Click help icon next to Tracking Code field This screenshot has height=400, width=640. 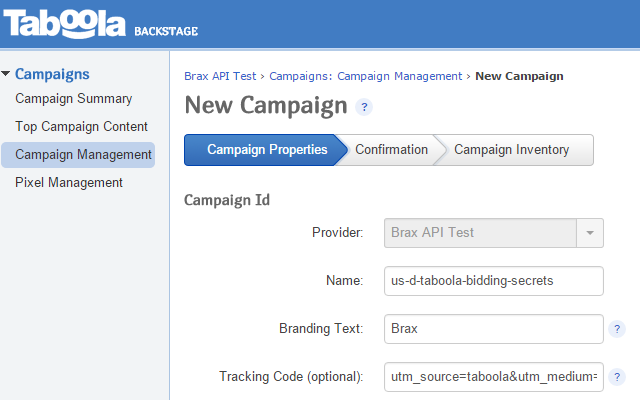coord(618,377)
